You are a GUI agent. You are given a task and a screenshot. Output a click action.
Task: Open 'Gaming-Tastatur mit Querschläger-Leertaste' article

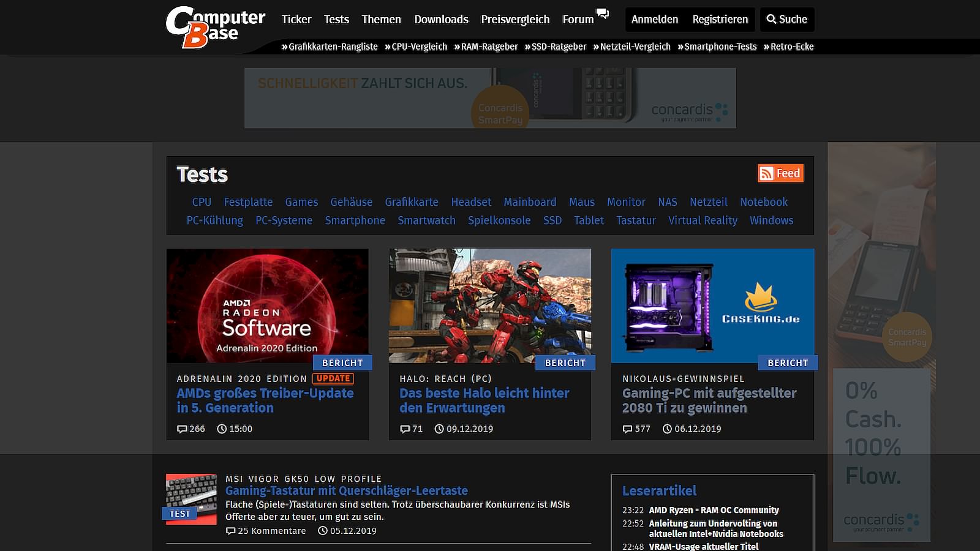click(347, 490)
